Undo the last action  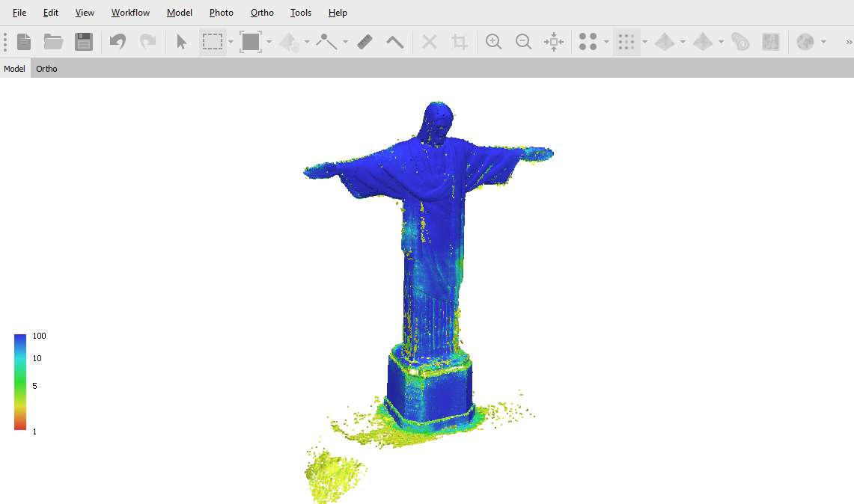pyautogui.click(x=118, y=42)
